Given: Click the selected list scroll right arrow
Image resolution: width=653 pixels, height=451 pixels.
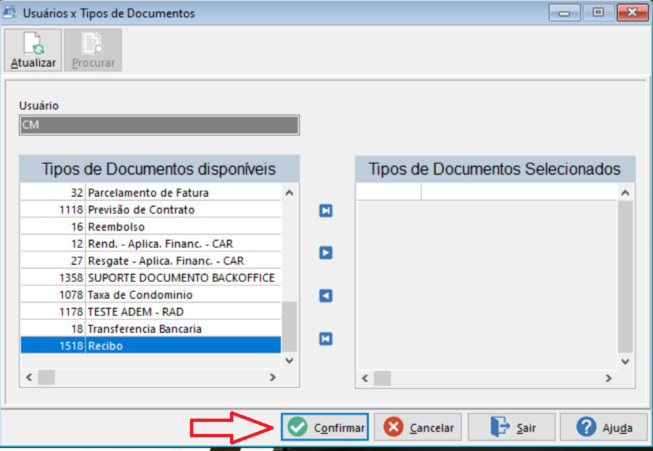Looking at the screenshot, I should click(608, 379).
